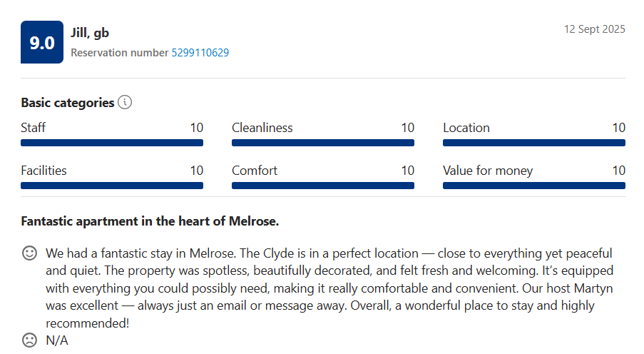Click the Basic categories heading
Image resolution: width=644 pixels, height=354 pixels.
click(68, 103)
